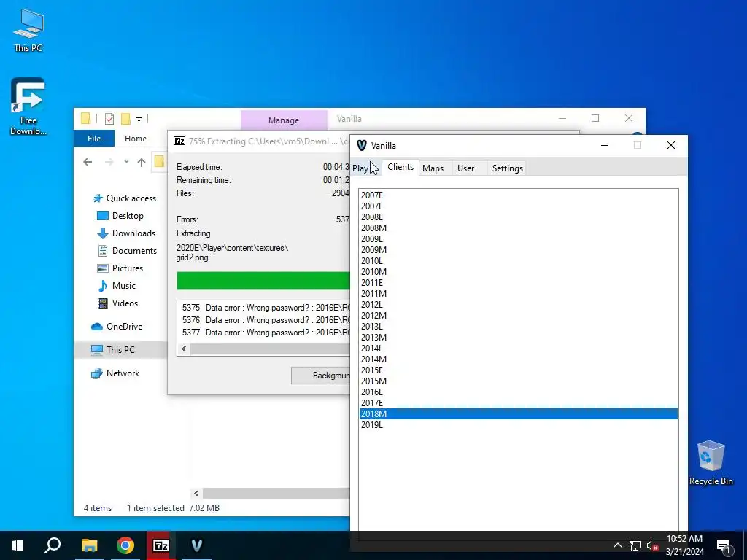
Task: Open Downloads in navigation pane
Action: [x=126, y=233]
